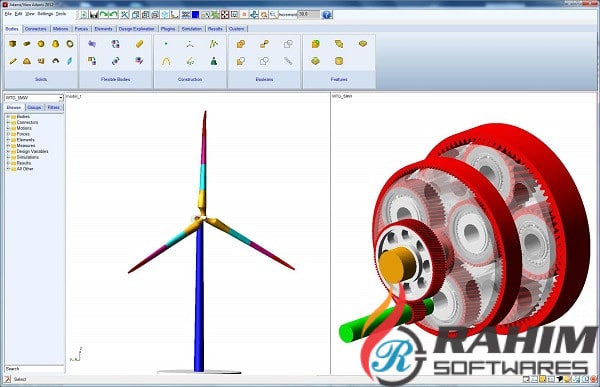600x387 pixels.
Task: Select the Cylinder solid tool
Action: [26, 44]
